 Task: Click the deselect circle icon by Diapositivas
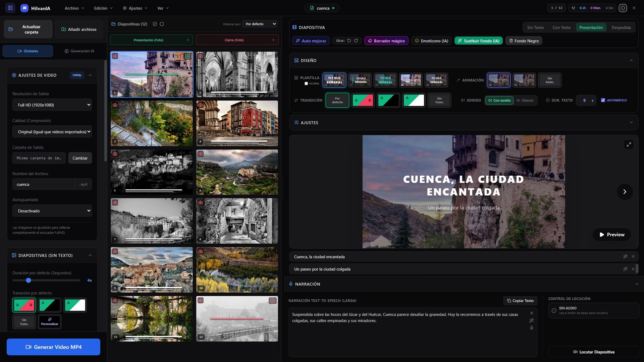coord(162,24)
